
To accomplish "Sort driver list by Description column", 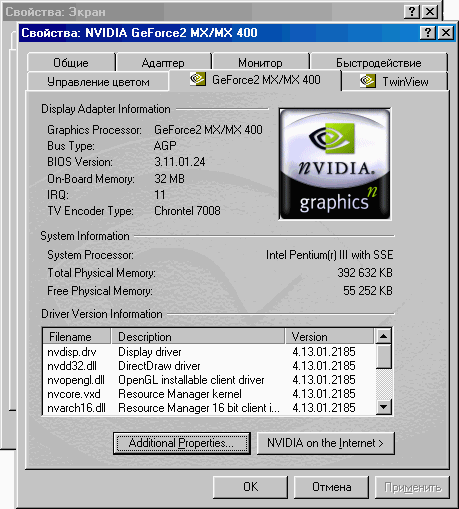I will (x=198, y=336).
